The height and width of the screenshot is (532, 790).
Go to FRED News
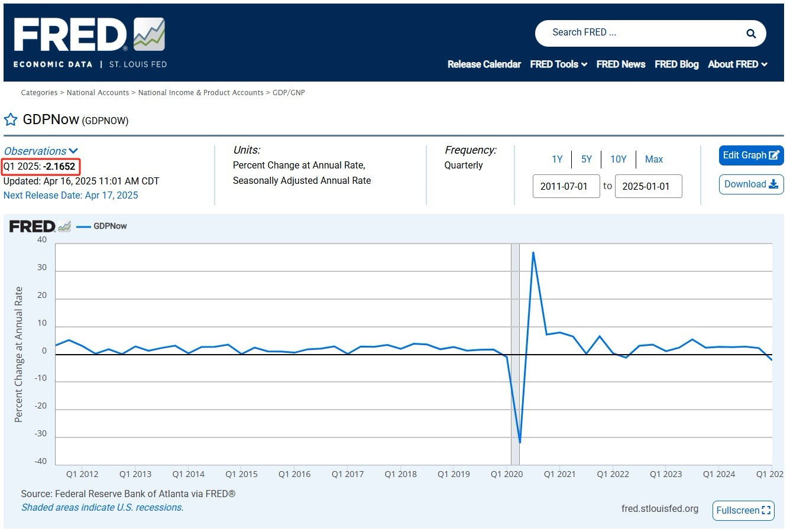pos(621,64)
